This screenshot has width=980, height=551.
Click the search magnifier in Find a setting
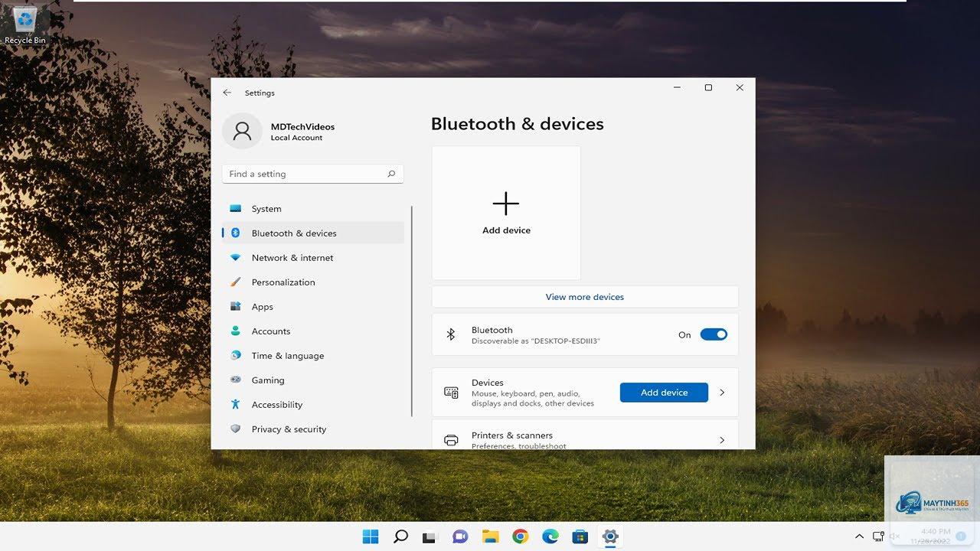pyautogui.click(x=391, y=174)
